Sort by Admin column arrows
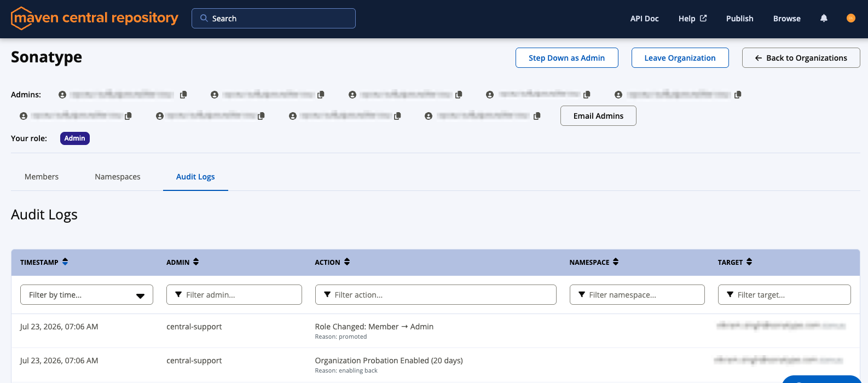 click(x=196, y=262)
